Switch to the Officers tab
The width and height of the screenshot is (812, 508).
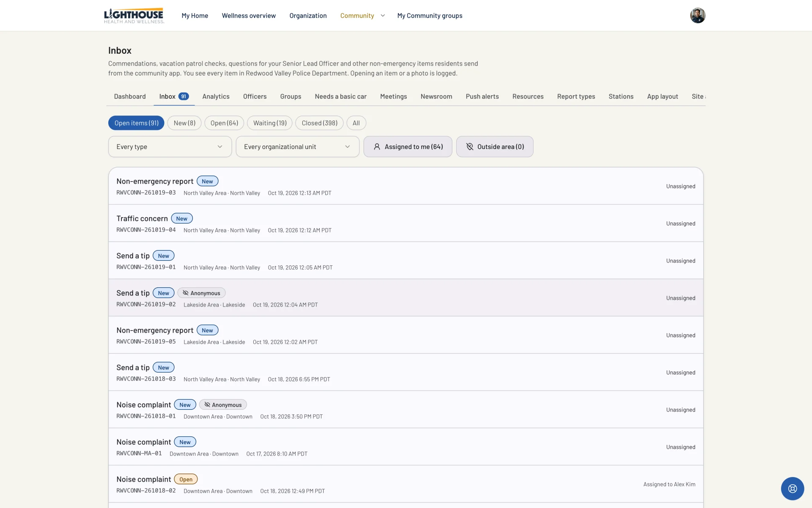pos(255,97)
